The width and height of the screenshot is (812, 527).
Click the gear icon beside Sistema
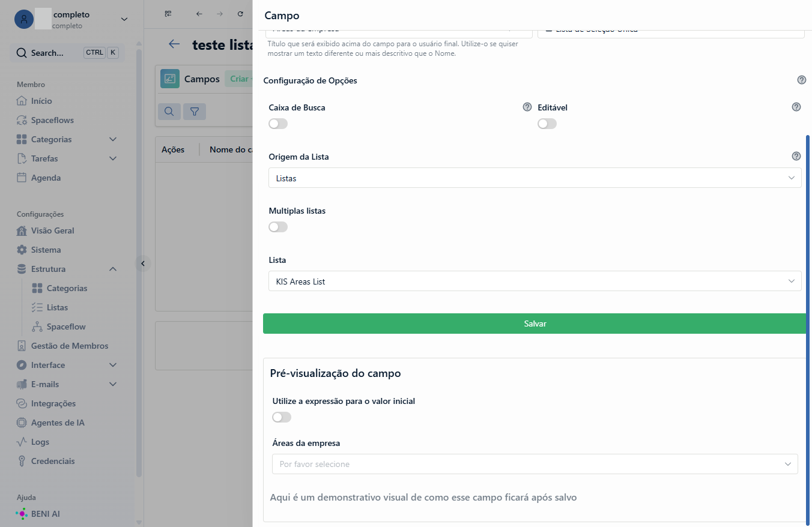pyautogui.click(x=22, y=250)
